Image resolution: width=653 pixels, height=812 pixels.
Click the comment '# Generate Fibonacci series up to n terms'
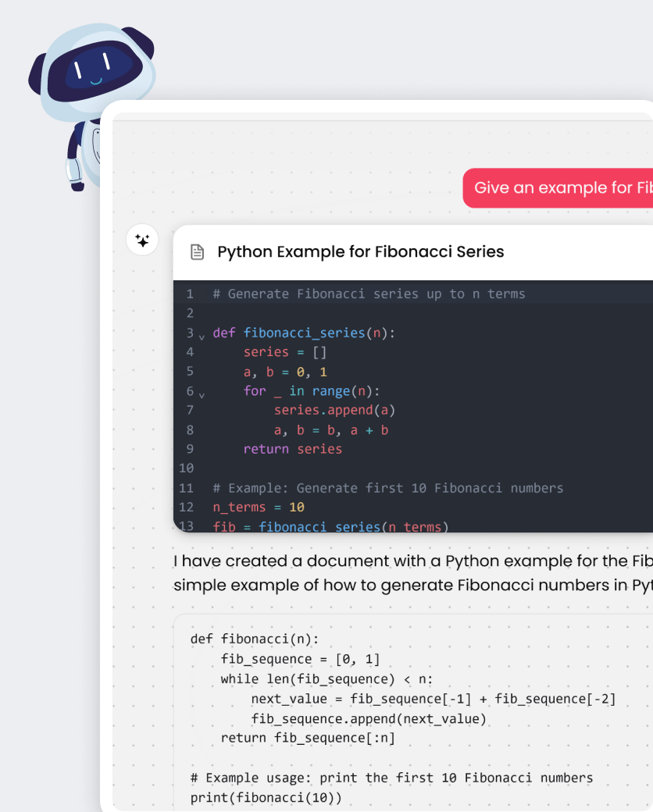369,294
